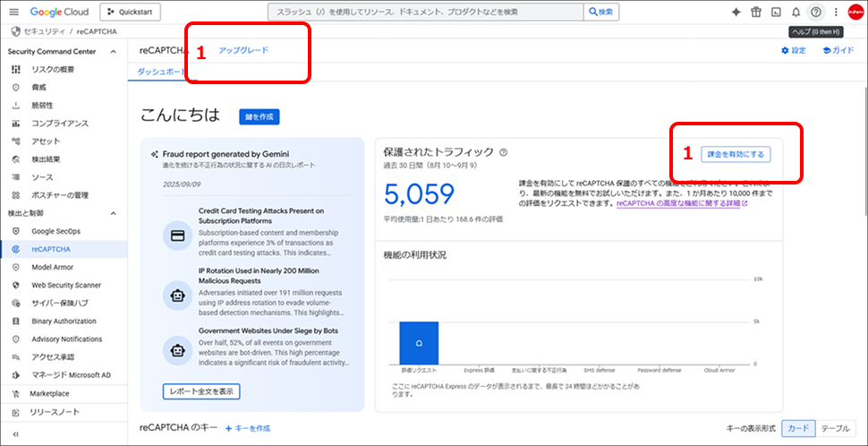The height and width of the screenshot is (446, 868).
Task: Click Government Websites Under Siege heading
Action: coord(268,330)
